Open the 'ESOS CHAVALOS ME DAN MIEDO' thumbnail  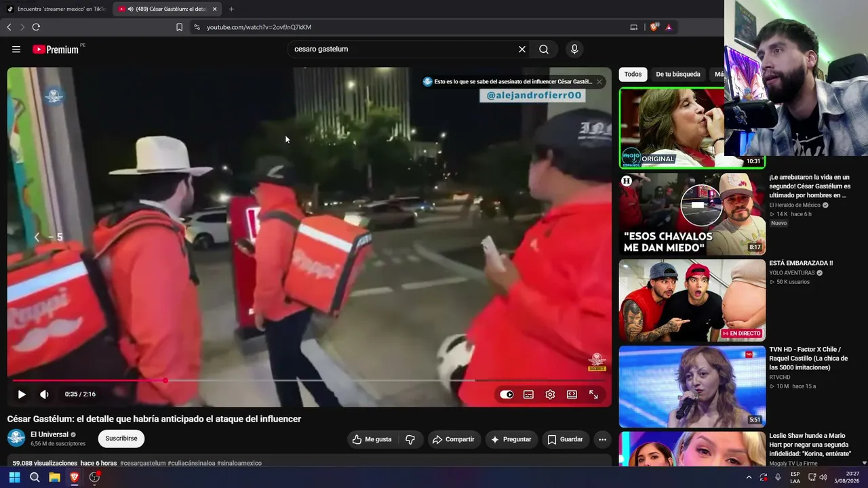click(692, 214)
